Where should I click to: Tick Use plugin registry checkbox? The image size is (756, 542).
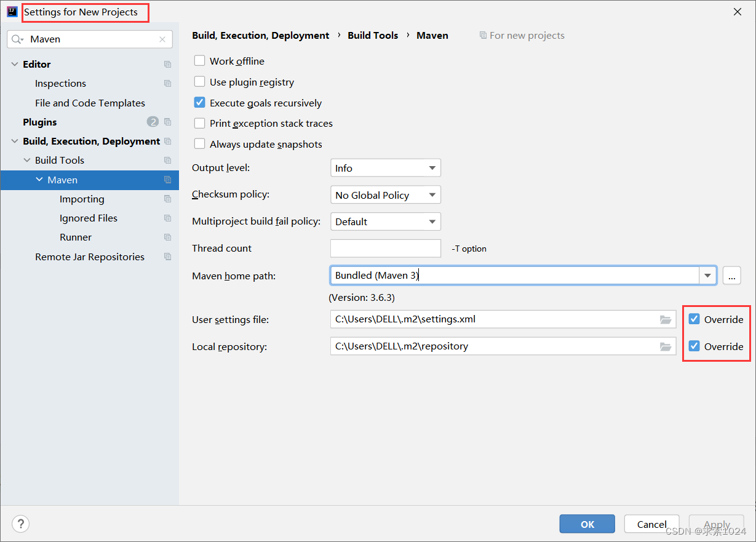pyautogui.click(x=199, y=82)
